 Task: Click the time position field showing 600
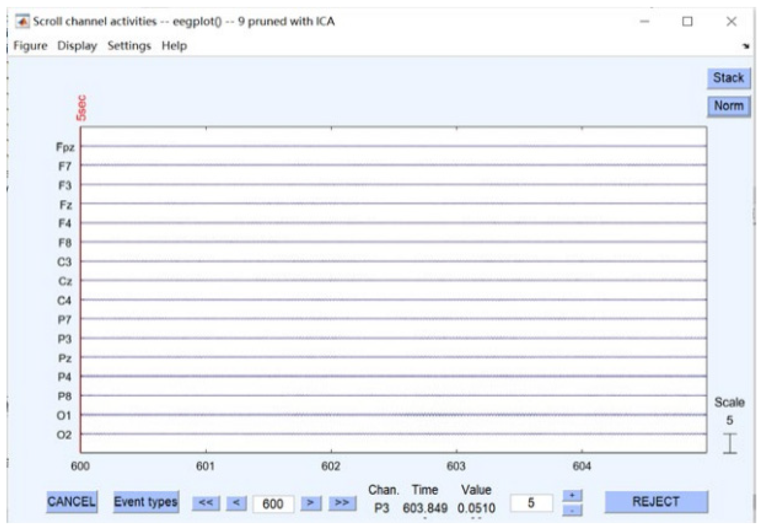coord(273,504)
